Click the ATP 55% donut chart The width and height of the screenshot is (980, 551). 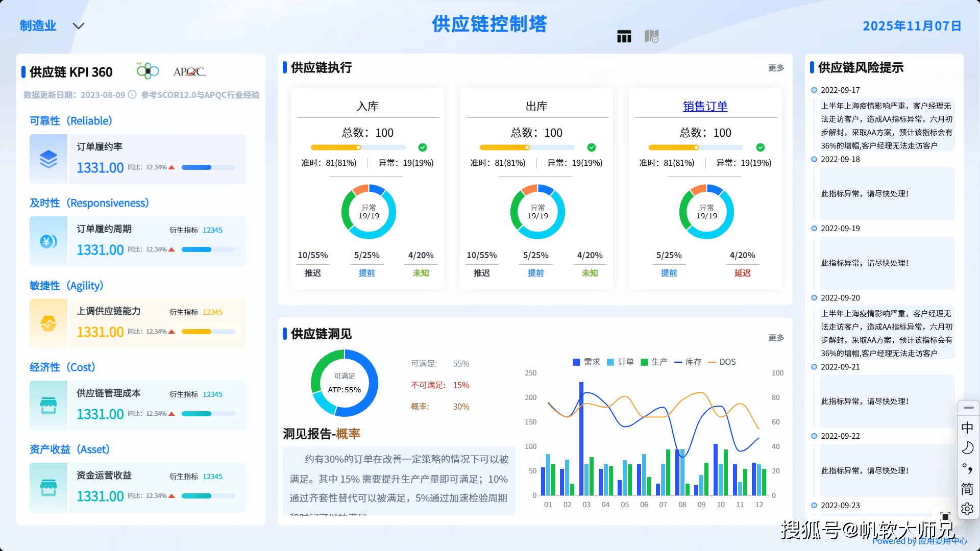(345, 383)
